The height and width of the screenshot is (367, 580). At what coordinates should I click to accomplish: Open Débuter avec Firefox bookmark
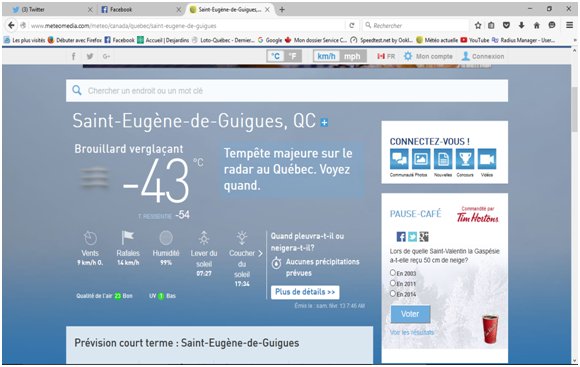pyautogui.click(x=75, y=40)
